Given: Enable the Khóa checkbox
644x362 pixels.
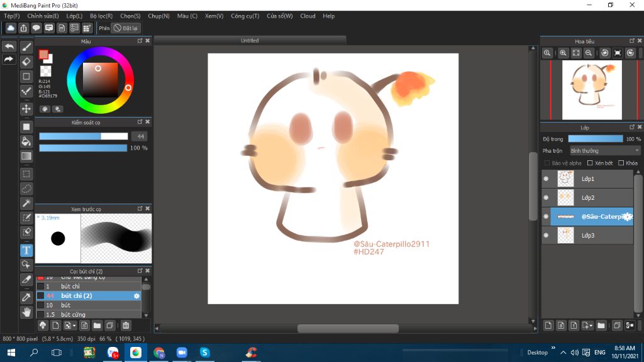Looking at the screenshot, I should [x=621, y=163].
